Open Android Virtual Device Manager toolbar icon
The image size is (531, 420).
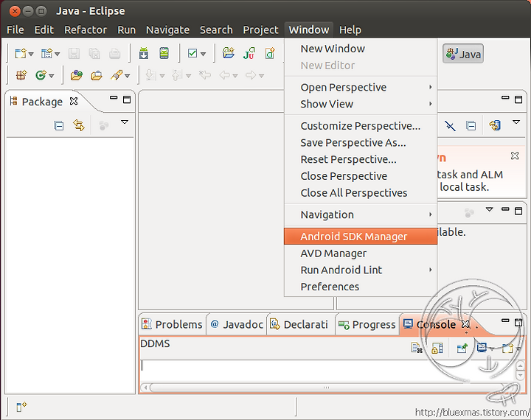pos(164,54)
